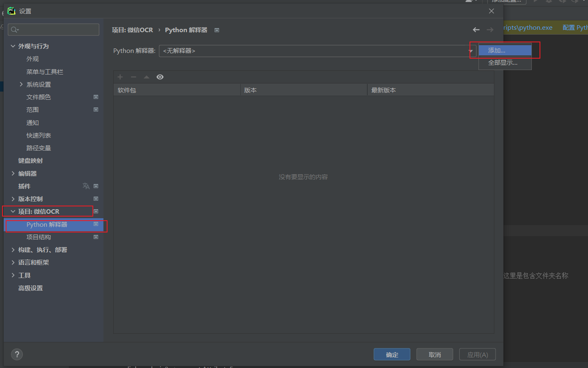Click the translate icon beside 插件
This screenshot has height=368, width=588.
pos(86,186)
